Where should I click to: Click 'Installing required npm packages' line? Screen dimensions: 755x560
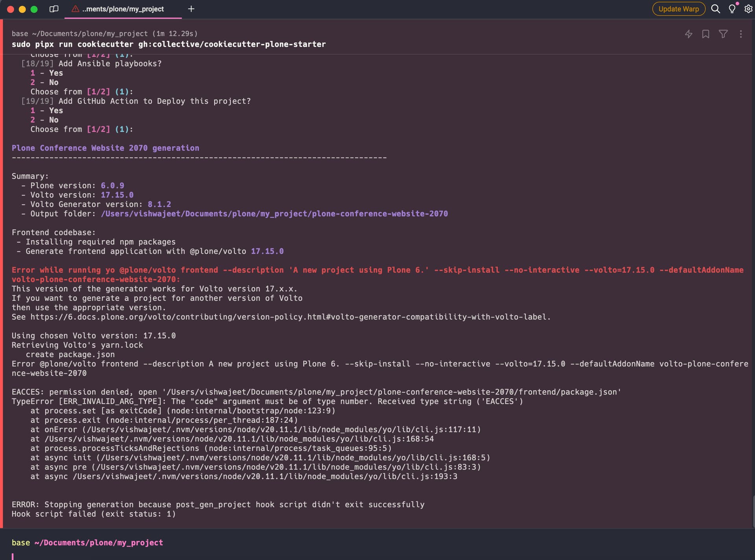[x=96, y=242]
